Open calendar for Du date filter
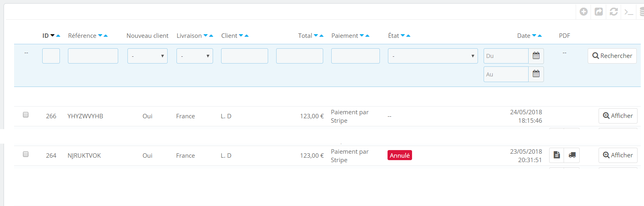 [536, 56]
